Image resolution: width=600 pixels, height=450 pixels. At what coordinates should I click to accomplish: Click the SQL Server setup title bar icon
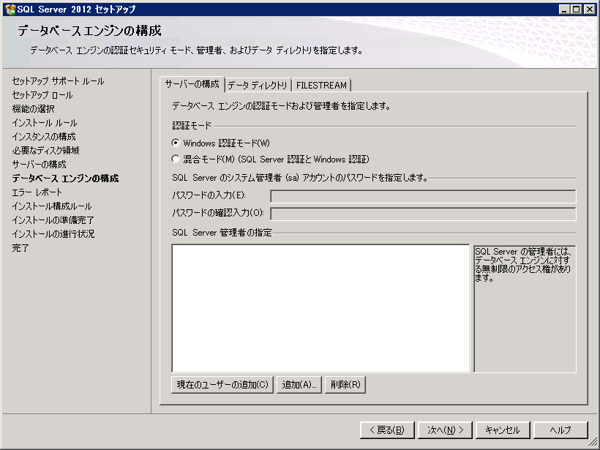[10, 9]
